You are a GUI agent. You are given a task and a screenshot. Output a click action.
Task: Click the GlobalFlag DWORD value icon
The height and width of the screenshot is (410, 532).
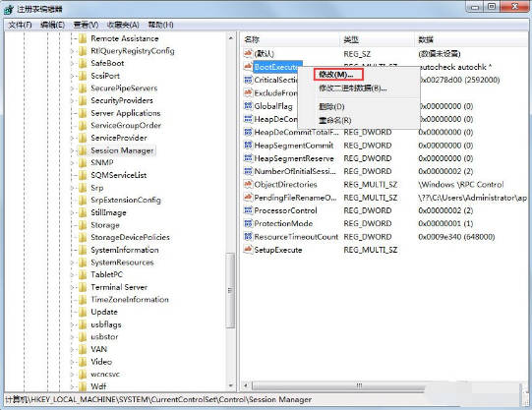tap(248, 106)
